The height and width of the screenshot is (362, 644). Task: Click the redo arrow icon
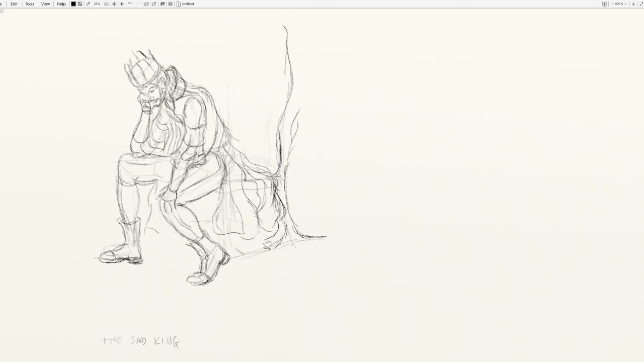click(138, 4)
